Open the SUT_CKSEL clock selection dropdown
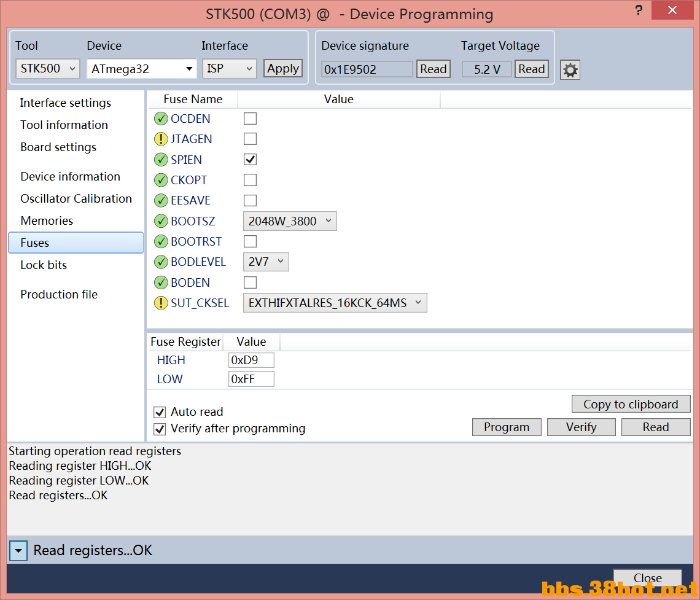This screenshot has width=700, height=600. pyautogui.click(x=335, y=303)
